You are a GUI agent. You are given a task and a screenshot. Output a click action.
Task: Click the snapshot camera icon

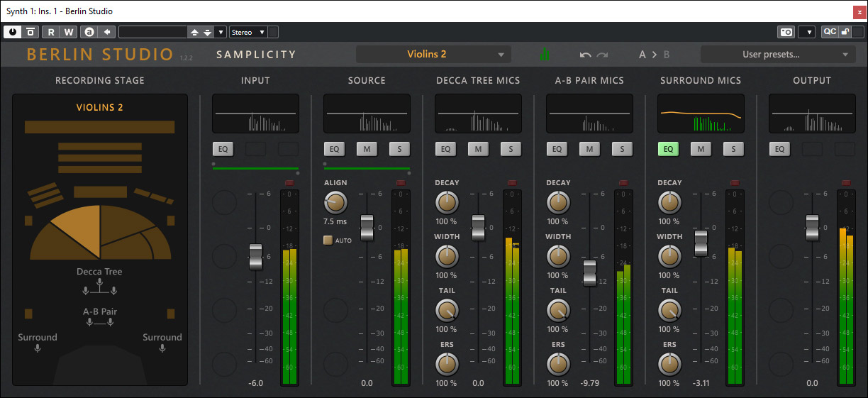pyautogui.click(x=786, y=32)
